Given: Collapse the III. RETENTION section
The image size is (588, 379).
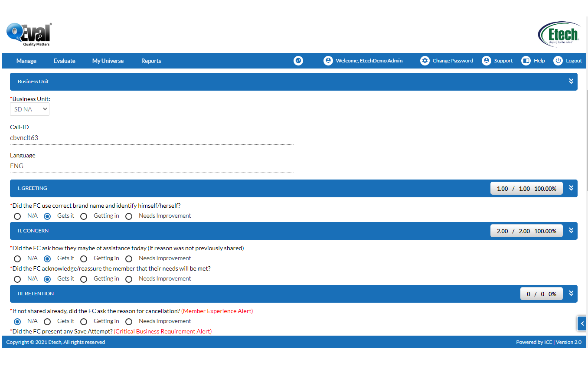Looking at the screenshot, I should (571, 294).
